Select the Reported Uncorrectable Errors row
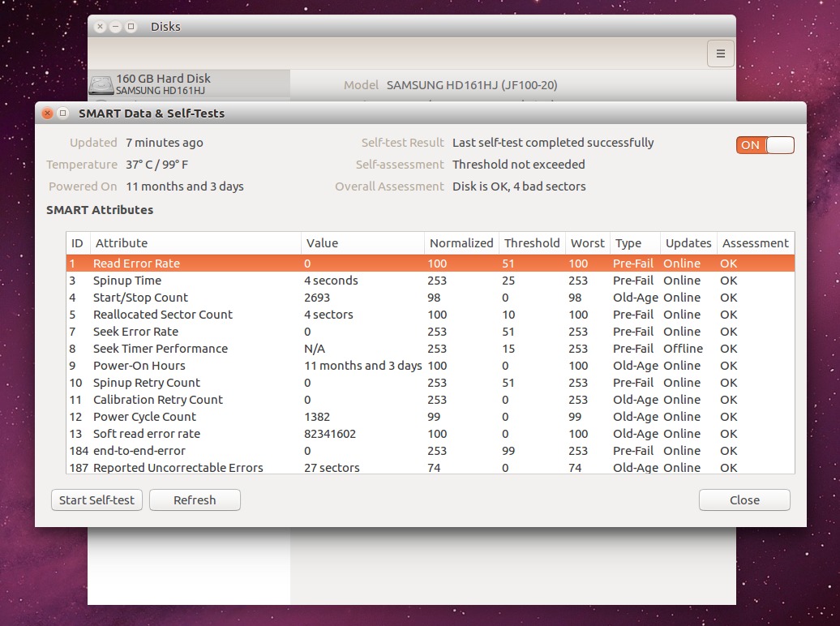This screenshot has height=626, width=840. click(243, 467)
